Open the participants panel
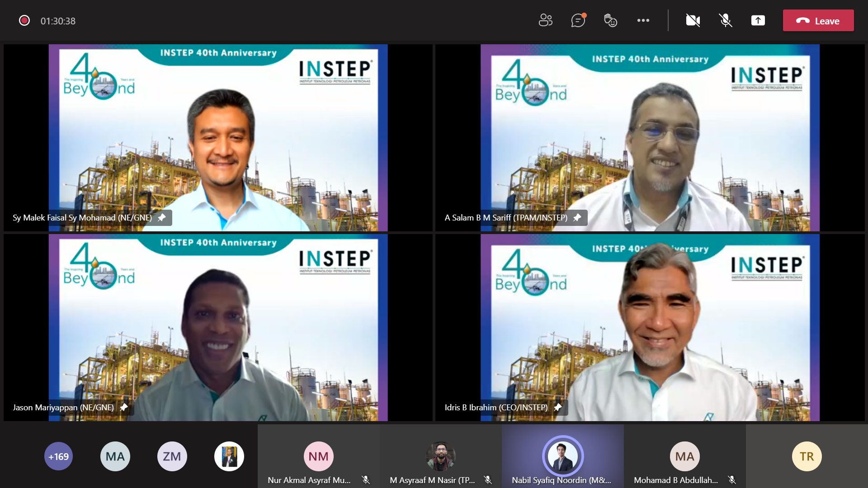The image size is (868, 488). [x=546, y=20]
